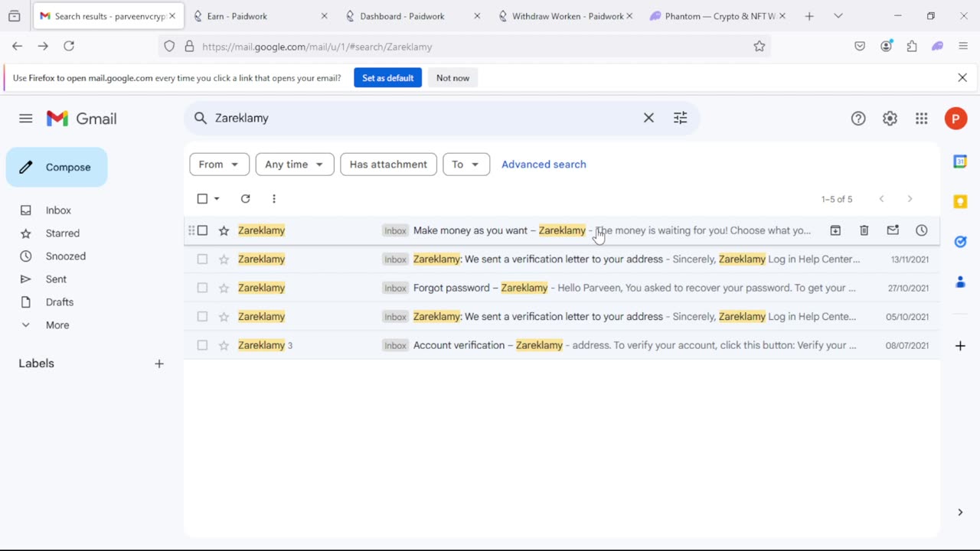Star the Account verification email

point(224,345)
